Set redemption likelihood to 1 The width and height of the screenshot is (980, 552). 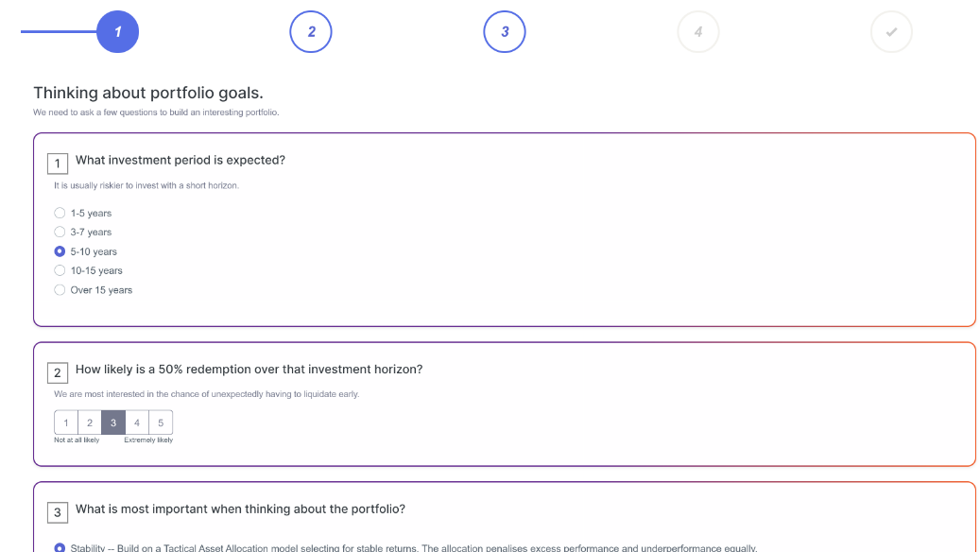click(x=66, y=423)
